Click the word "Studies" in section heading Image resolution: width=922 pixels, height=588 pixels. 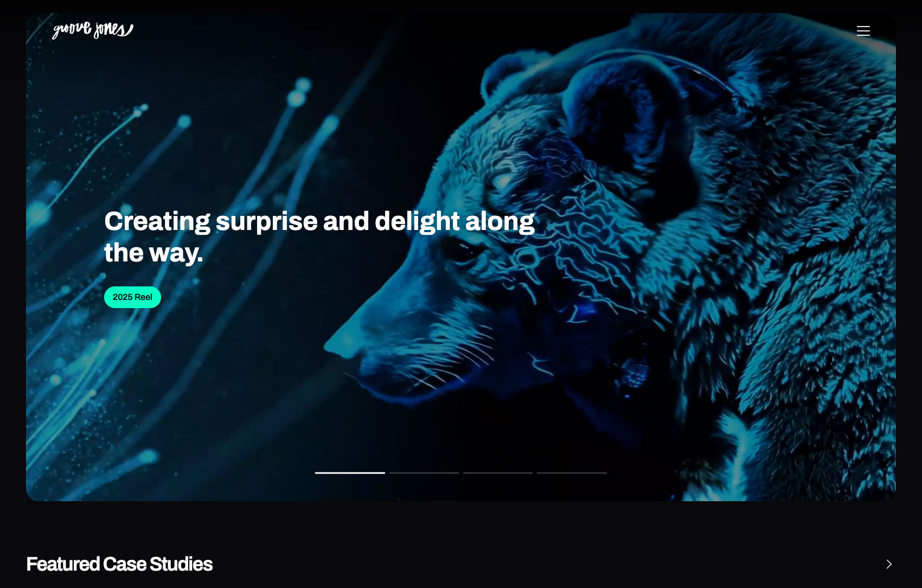pos(181,564)
